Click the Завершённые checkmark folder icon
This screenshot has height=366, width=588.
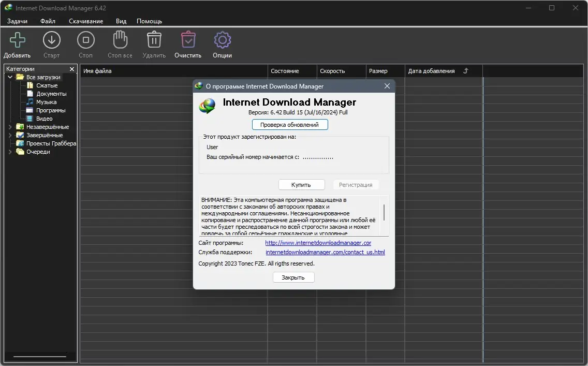[20, 135]
